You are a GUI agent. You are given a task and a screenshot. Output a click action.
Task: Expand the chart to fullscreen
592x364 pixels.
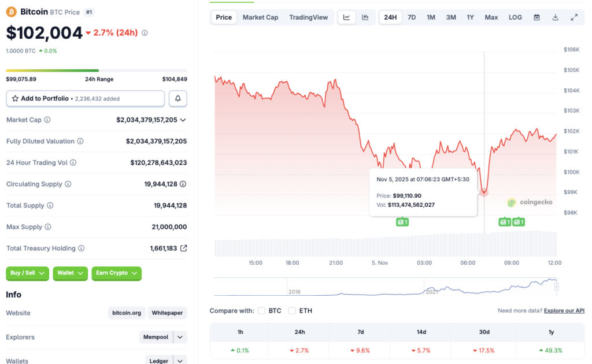pos(575,17)
